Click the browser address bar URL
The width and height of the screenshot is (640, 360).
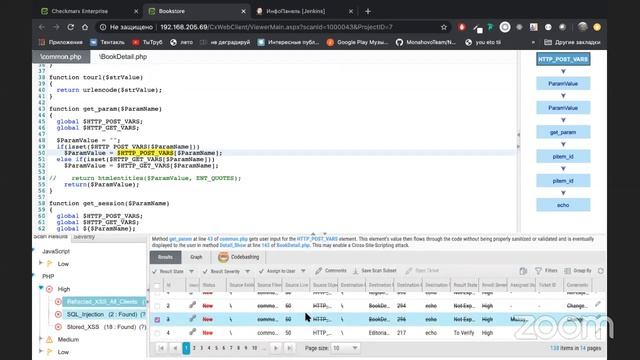pos(276,27)
